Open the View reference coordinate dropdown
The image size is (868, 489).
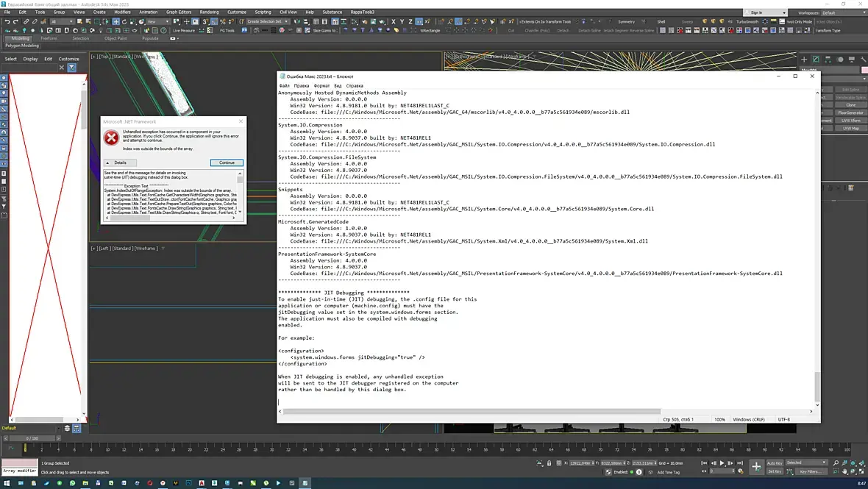[158, 21]
